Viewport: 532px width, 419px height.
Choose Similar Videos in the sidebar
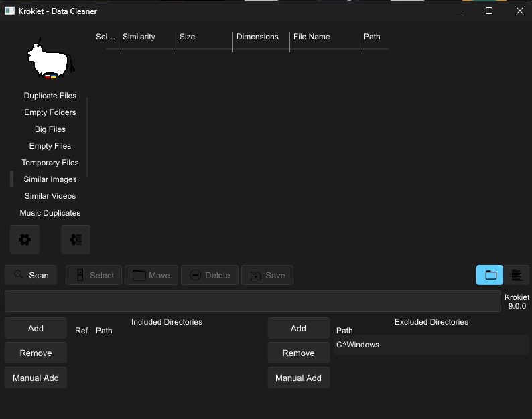click(x=50, y=196)
